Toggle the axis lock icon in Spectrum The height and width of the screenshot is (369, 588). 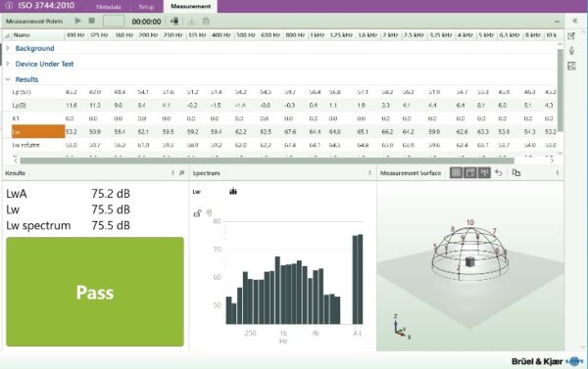(197, 213)
